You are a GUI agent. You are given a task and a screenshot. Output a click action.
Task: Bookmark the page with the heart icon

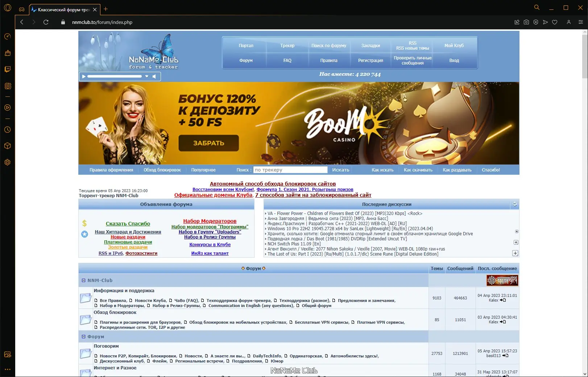point(555,22)
